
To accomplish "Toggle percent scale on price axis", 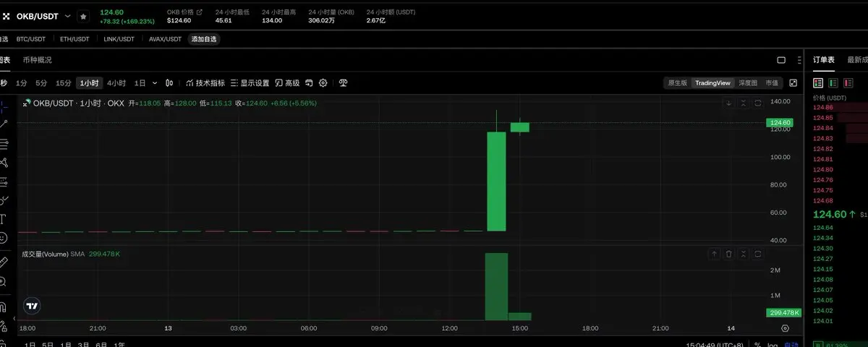I will pyautogui.click(x=757, y=345).
